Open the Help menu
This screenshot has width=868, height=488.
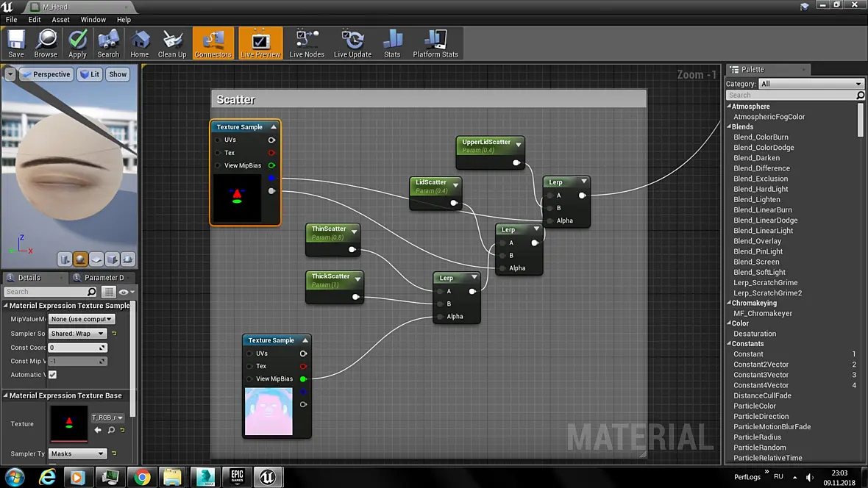124,19
